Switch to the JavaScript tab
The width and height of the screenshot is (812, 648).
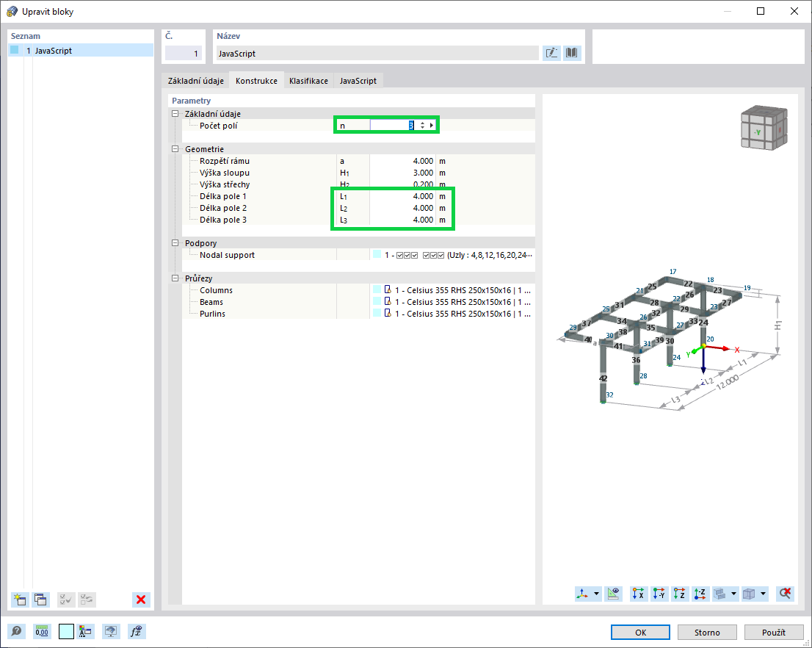point(358,81)
